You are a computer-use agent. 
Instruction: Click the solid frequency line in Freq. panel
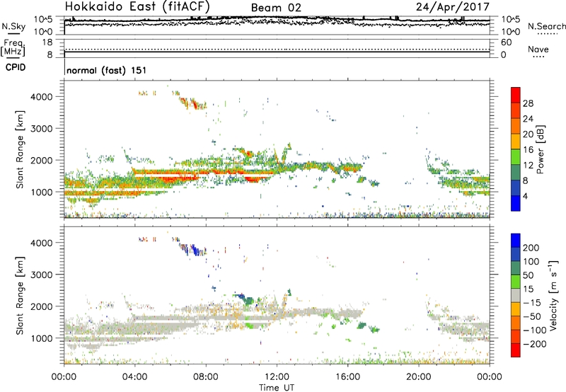[x=277, y=52]
